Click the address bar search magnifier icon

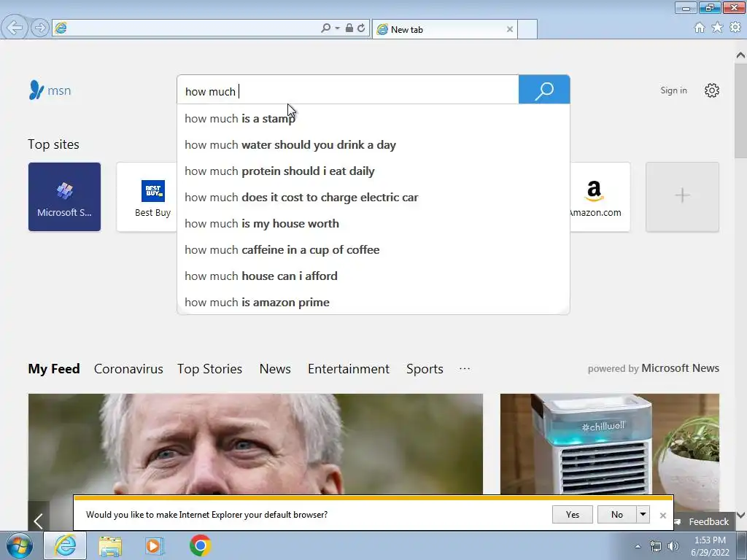point(325,28)
